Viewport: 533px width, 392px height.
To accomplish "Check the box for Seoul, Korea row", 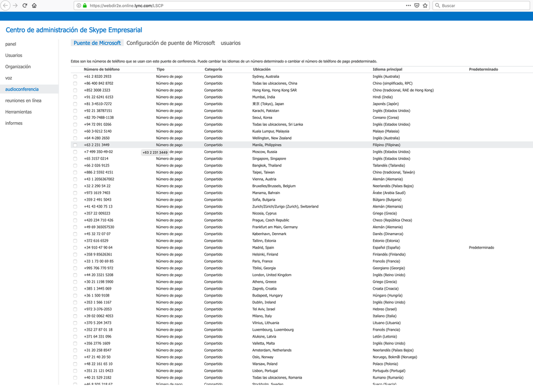I will pyautogui.click(x=75, y=118).
